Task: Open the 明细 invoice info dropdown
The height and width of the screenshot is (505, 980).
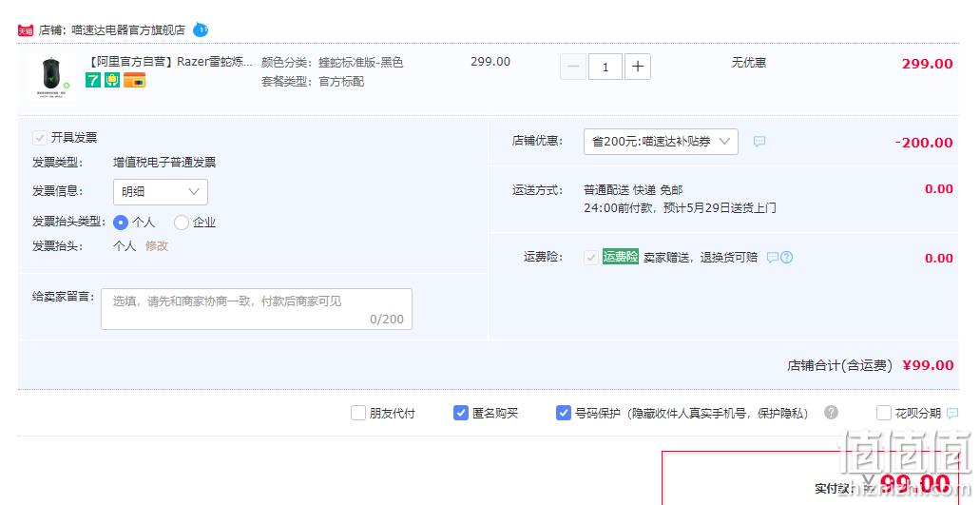Action: pyautogui.click(x=161, y=192)
